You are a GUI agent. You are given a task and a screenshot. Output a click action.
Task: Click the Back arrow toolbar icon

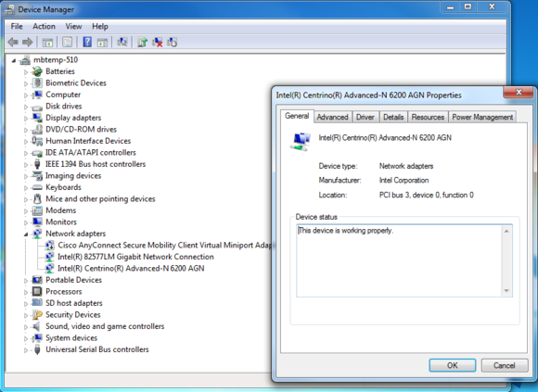tap(13, 42)
